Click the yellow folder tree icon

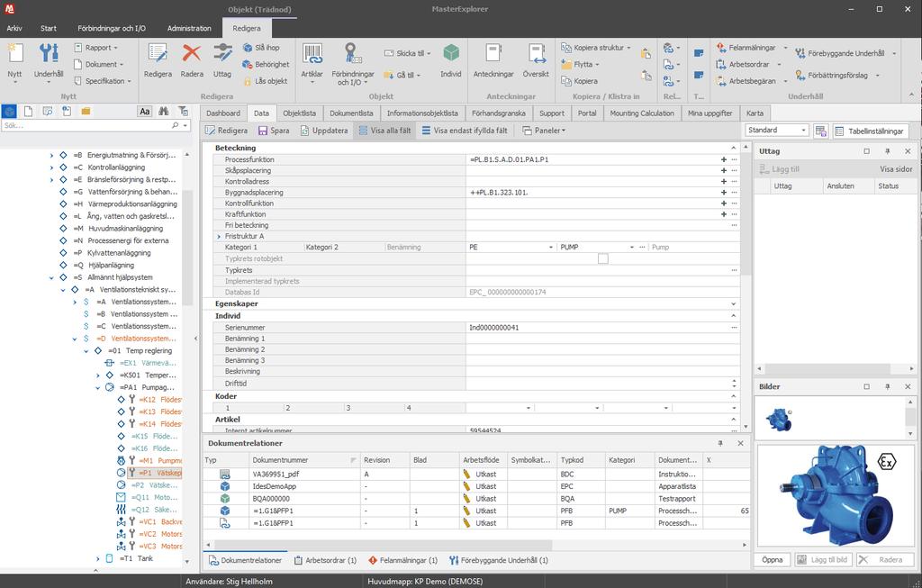coord(86,111)
